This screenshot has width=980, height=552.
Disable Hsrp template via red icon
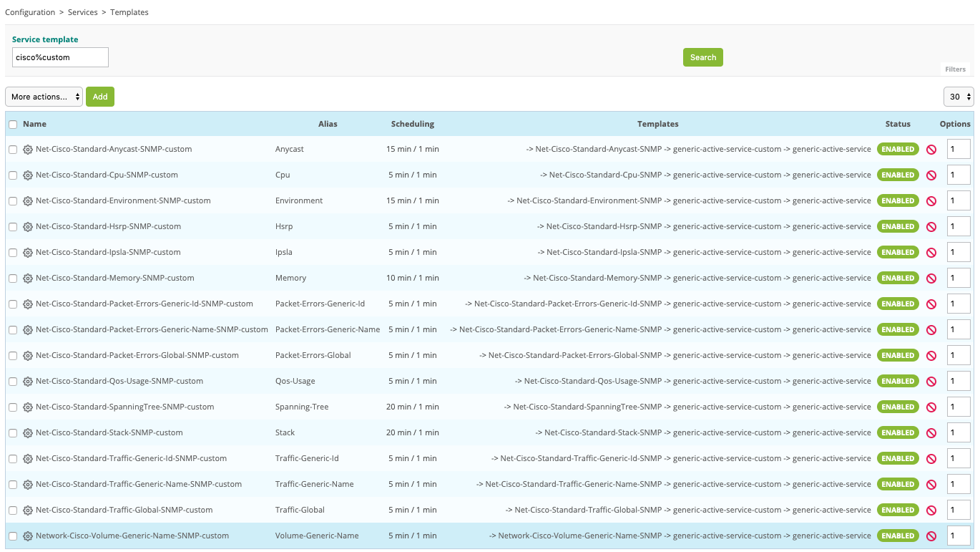(x=931, y=227)
